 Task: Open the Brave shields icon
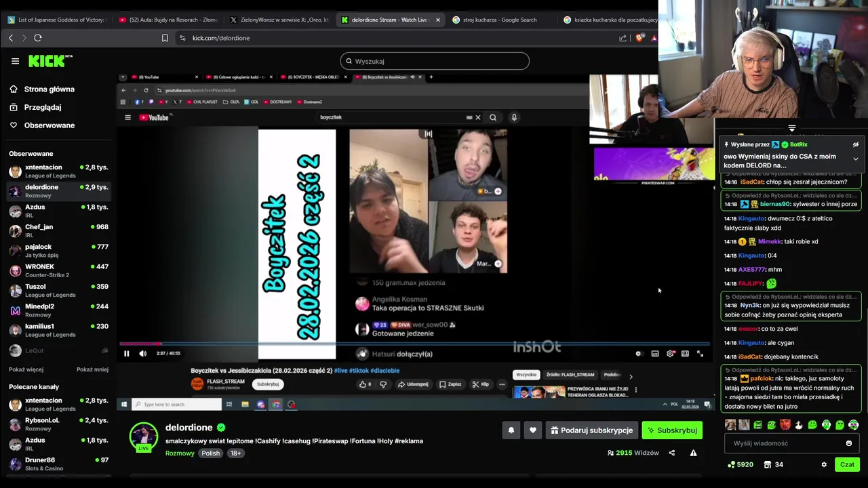[x=639, y=38]
